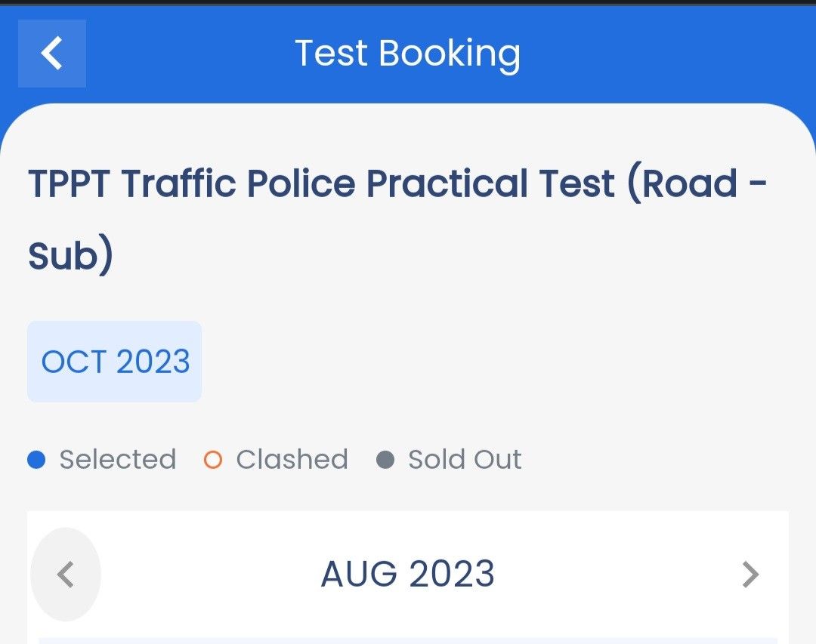
Task: Tap the Test Booking title bar
Action: 408,52
